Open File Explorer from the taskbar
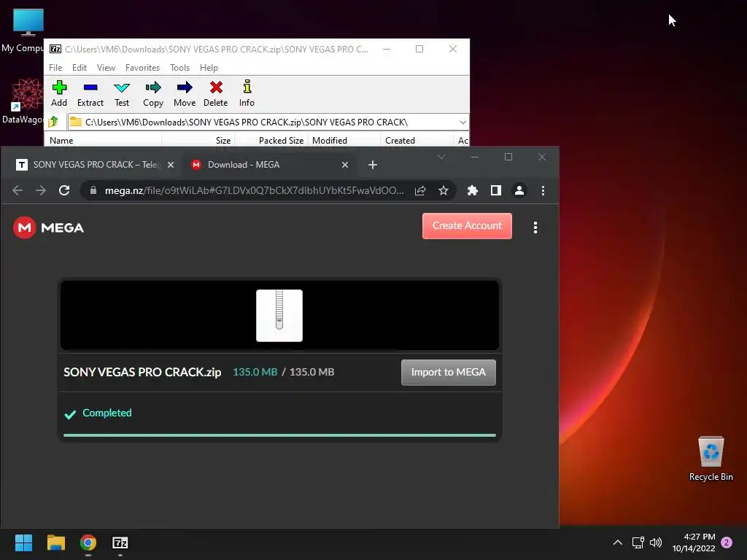 pyautogui.click(x=55, y=542)
